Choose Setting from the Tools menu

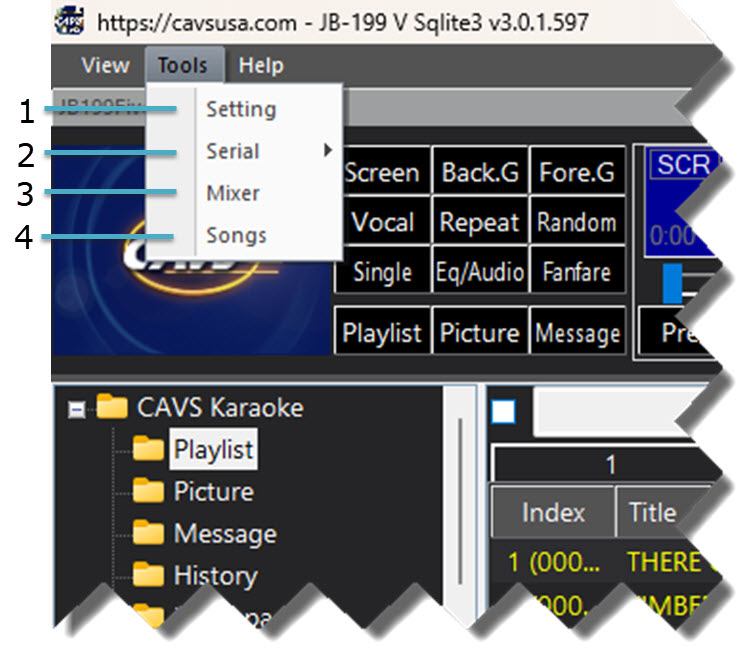[x=241, y=109]
